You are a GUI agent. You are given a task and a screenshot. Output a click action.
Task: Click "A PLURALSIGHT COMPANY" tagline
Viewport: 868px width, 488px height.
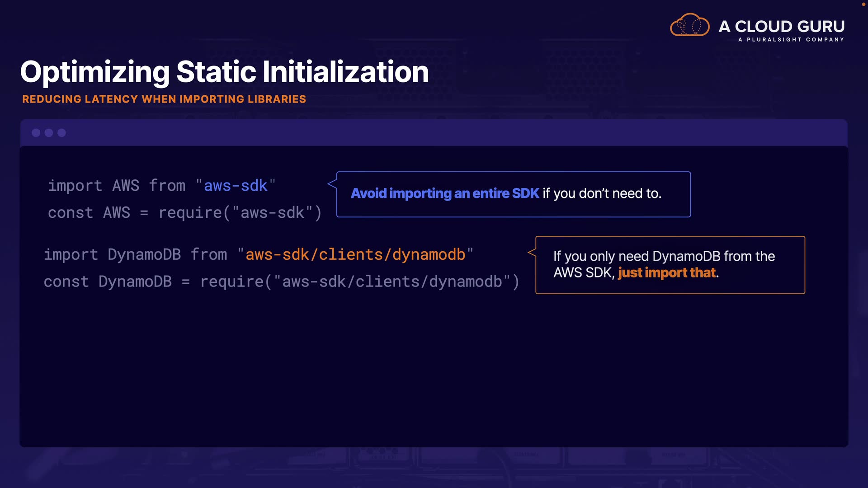pyautogui.click(x=791, y=40)
